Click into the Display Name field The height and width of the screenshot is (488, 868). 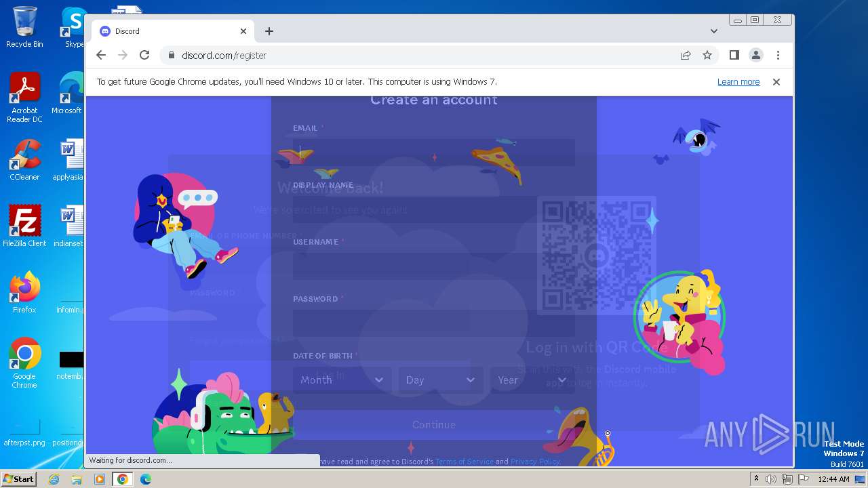[434, 209]
